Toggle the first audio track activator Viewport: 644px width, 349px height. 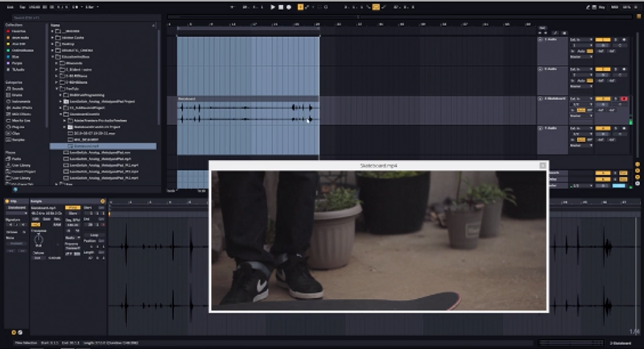click(x=603, y=39)
